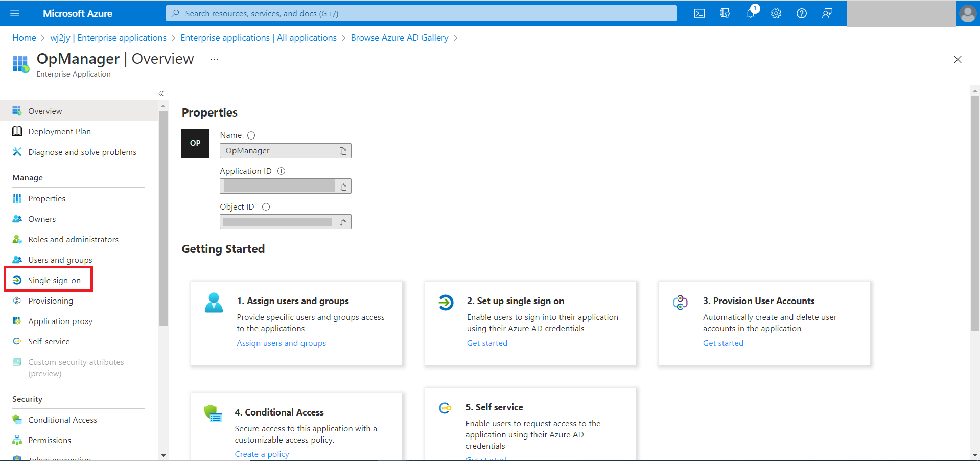
Task: Copy the Application ID value
Action: coord(343,187)
